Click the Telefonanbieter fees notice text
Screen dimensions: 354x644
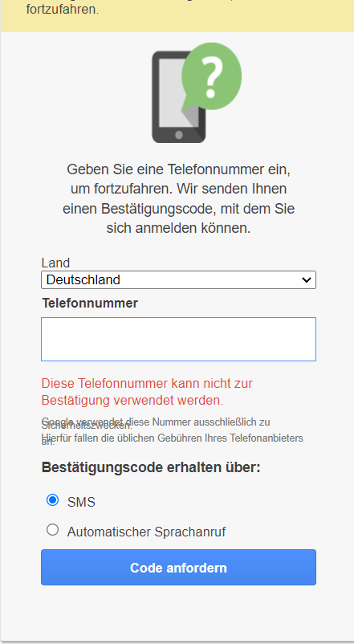(172, 440)
